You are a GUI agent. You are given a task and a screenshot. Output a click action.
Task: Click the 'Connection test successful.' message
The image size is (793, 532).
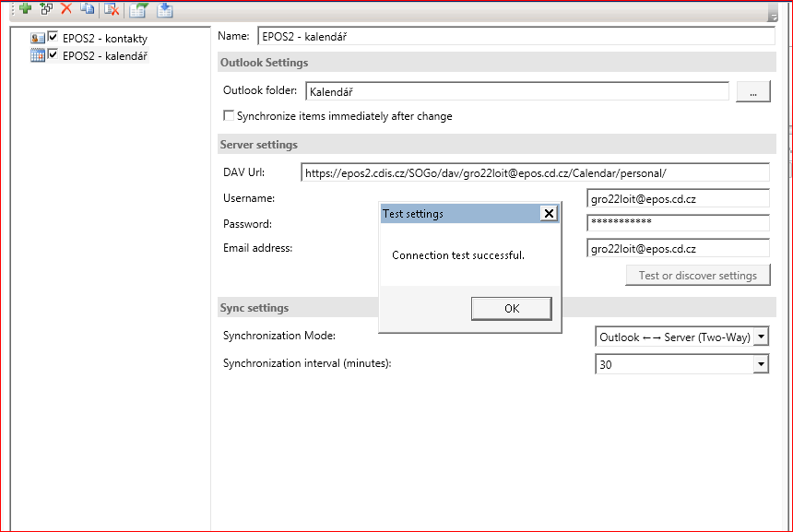(458, 255)
